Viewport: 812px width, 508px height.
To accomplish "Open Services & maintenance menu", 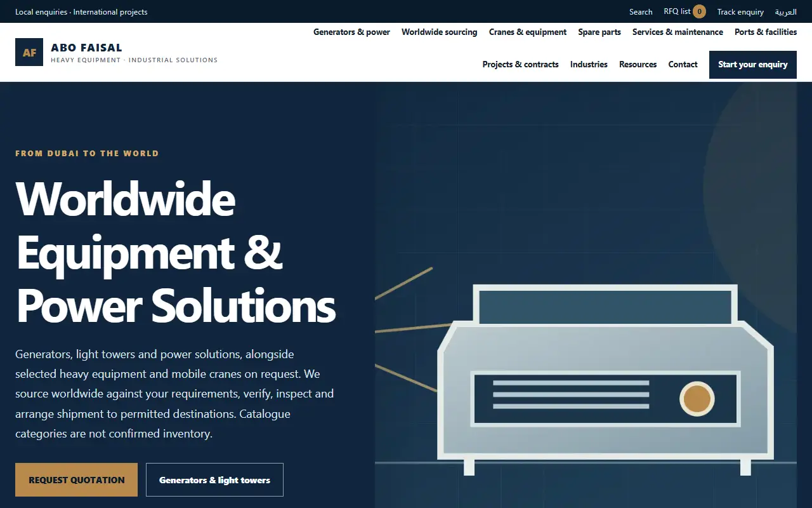I will 678,32.
